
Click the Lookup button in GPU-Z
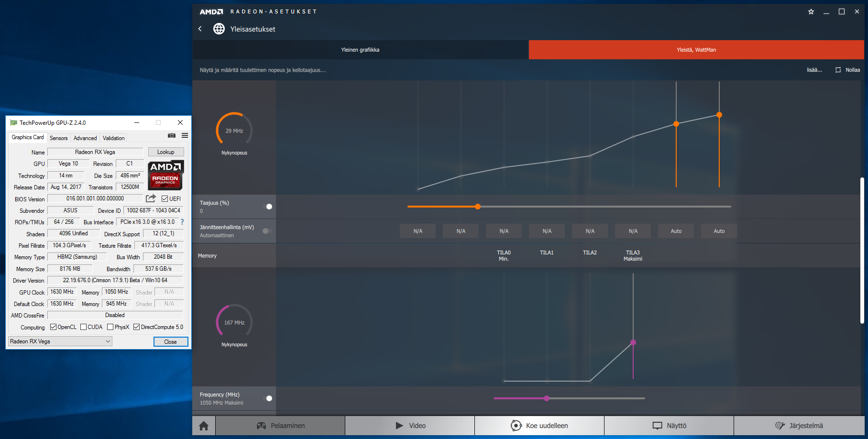pos(166,152)
